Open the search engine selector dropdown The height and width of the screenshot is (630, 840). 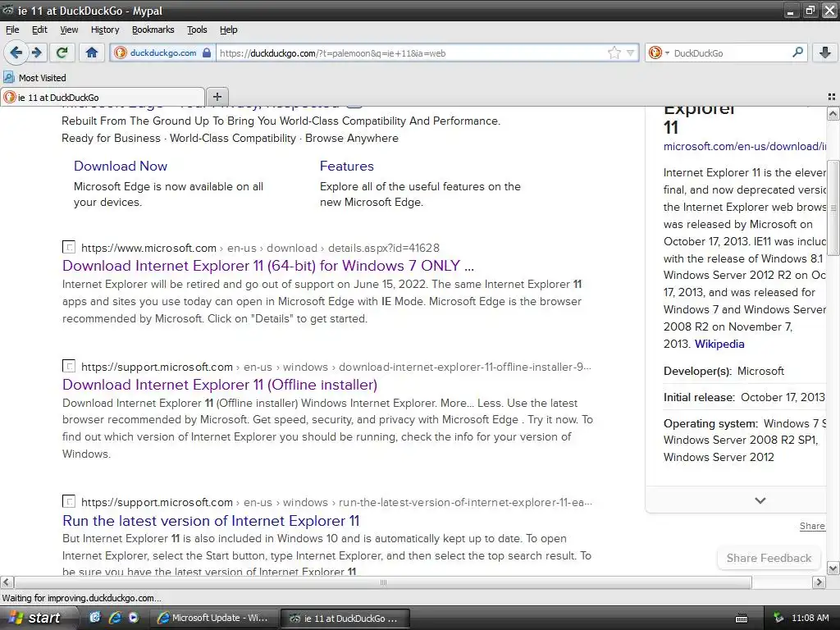(x=659, y=52)
